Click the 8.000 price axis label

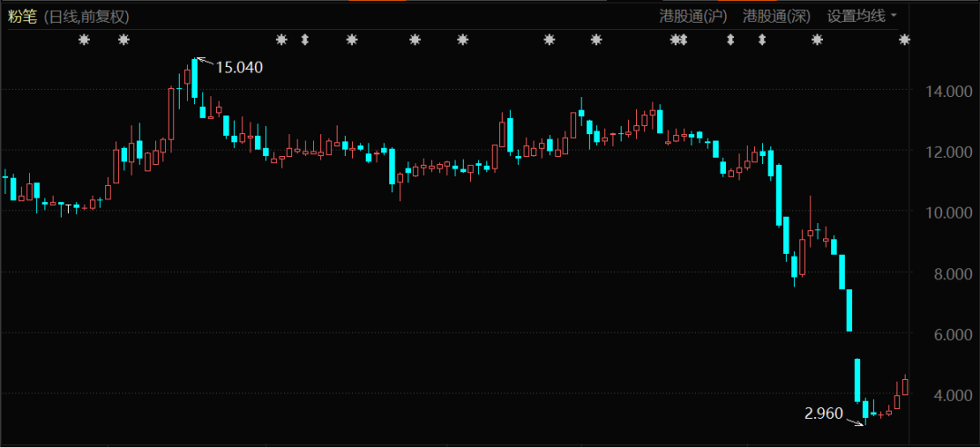[944, 274]
